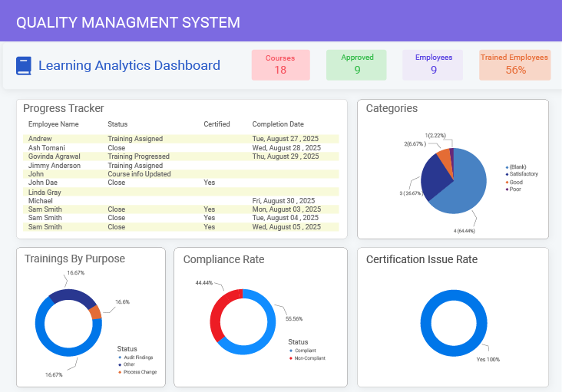
Task: Click date Thu, August 29, 2025
Action: pyautogui.click(x=286, y=156)
